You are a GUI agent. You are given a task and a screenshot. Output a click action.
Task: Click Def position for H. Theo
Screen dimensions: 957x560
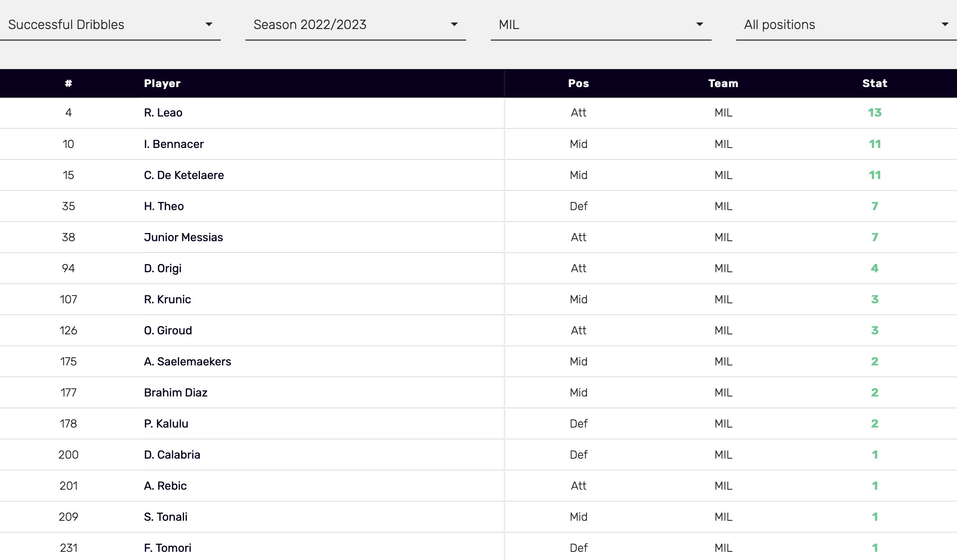tap(578, 206)
